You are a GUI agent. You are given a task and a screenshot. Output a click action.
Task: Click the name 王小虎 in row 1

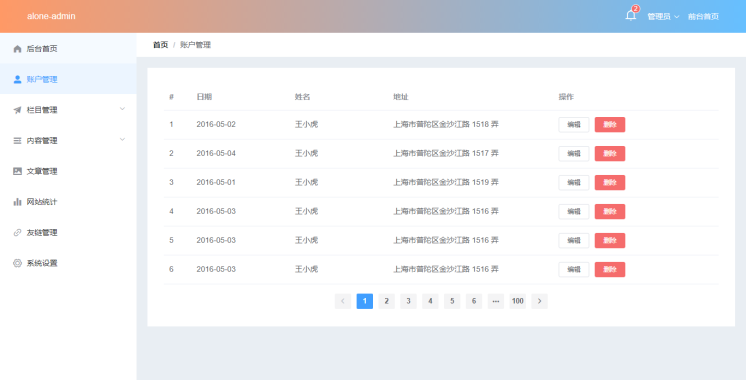pyautogui.click(x=306, y=125)
